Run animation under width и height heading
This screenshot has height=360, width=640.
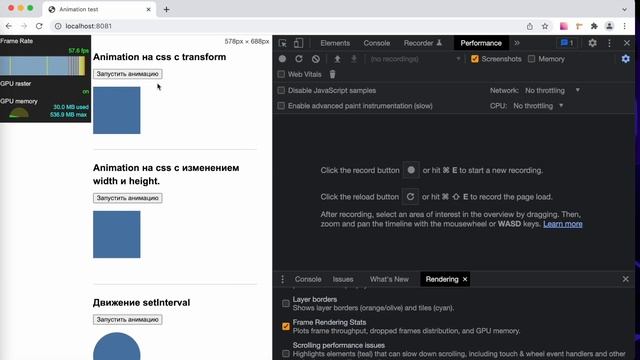pyautogui.click(x=127, y=198)
